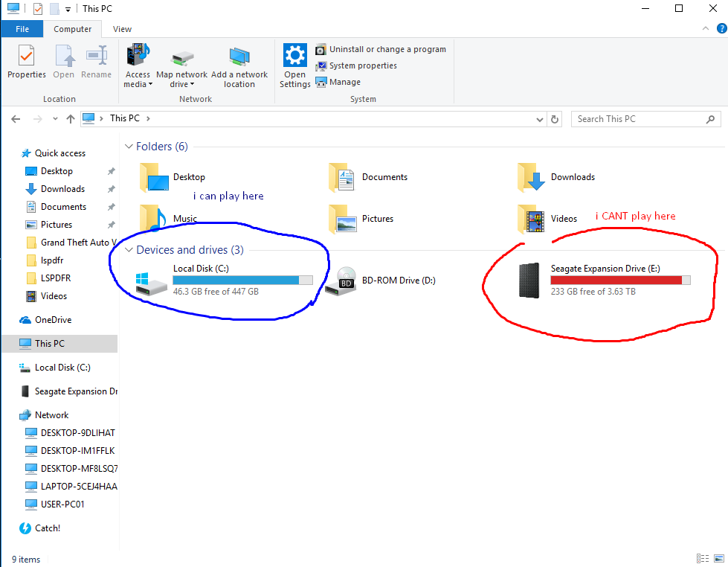Refresh the This PC view

coord(554,120)
